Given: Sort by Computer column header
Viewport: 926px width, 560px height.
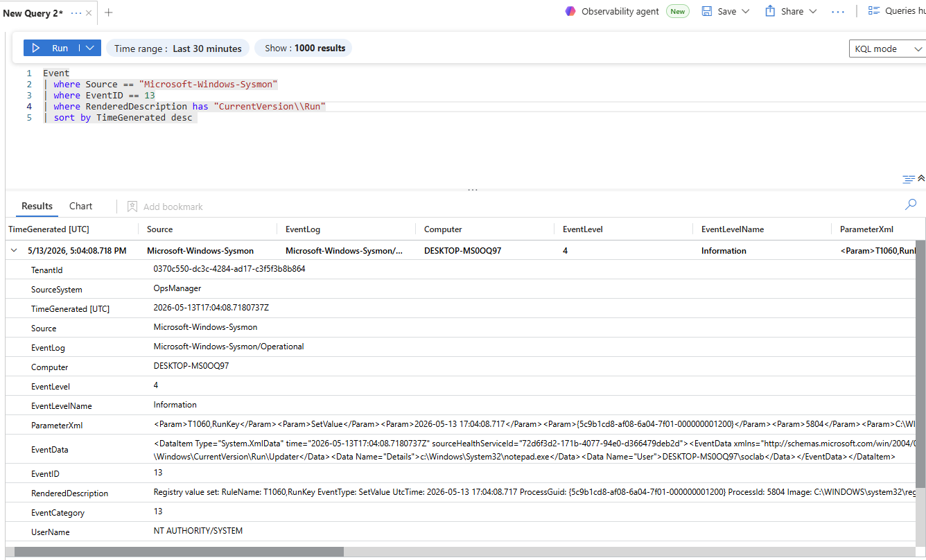Looking at the screenshot, I should 443,229.
